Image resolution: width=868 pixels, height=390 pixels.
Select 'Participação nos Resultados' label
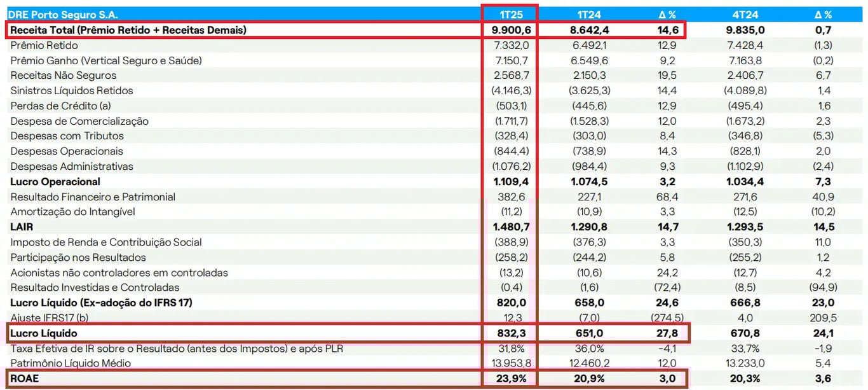coord(78,257)
